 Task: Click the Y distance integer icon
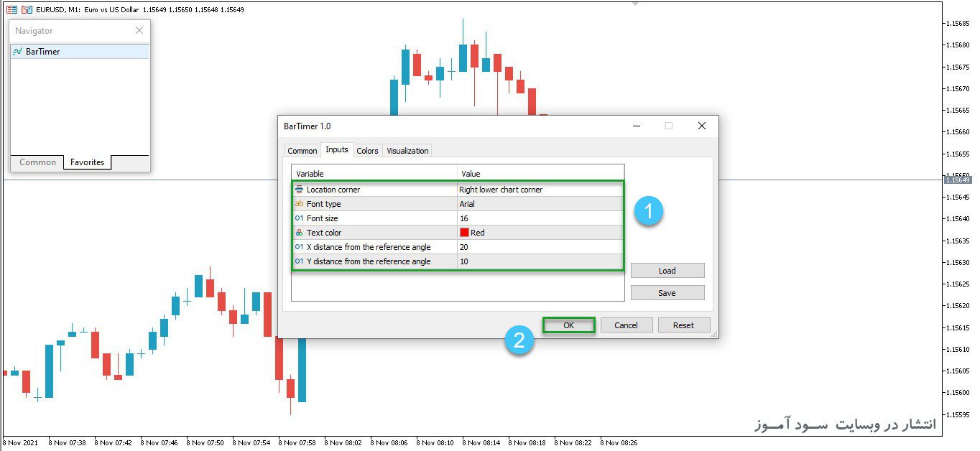299,261
